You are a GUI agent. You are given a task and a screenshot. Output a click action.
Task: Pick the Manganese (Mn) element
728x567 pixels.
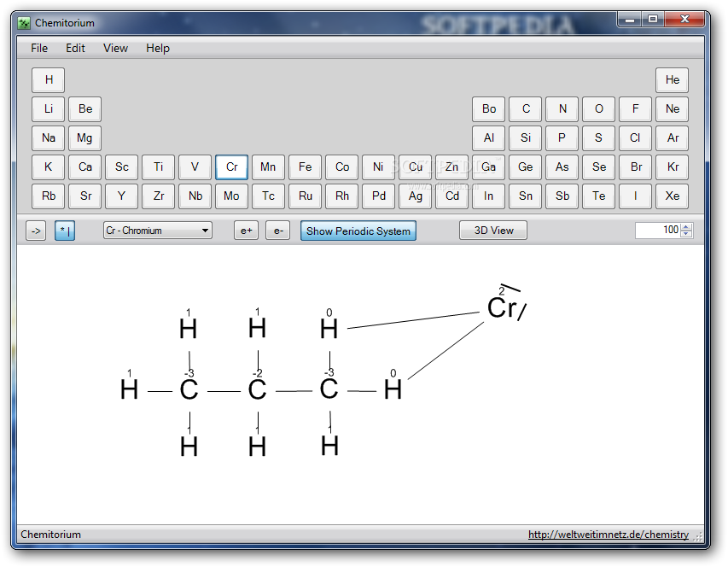[268, 167]
